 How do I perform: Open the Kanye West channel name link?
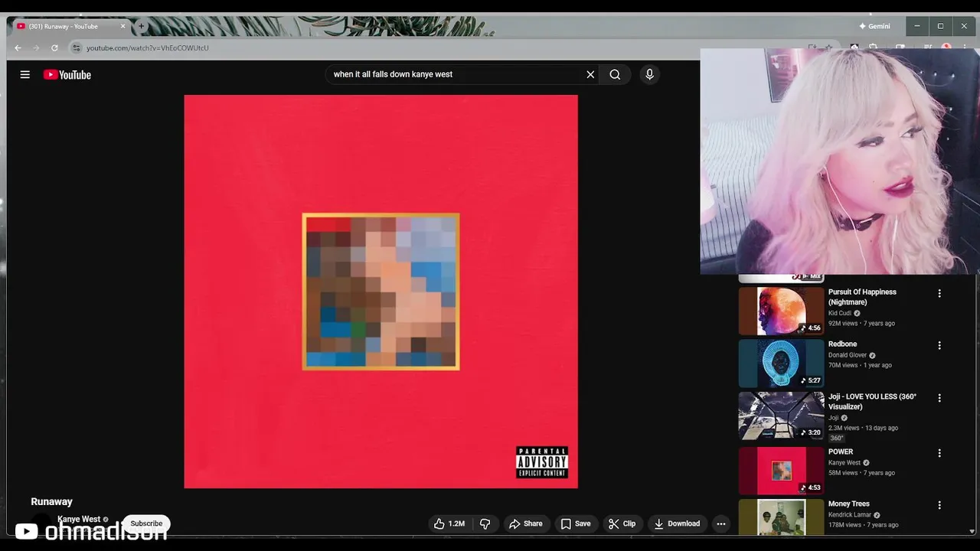(x=79, y=519)
